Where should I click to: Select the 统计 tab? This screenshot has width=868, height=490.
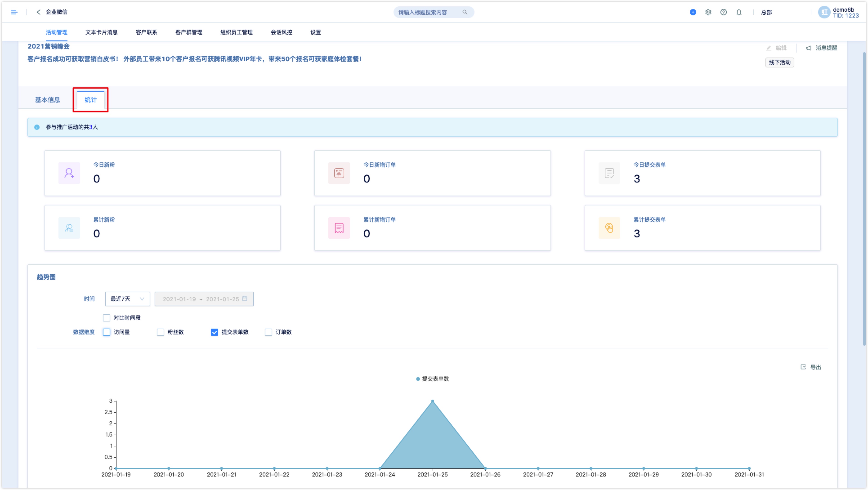91,100
